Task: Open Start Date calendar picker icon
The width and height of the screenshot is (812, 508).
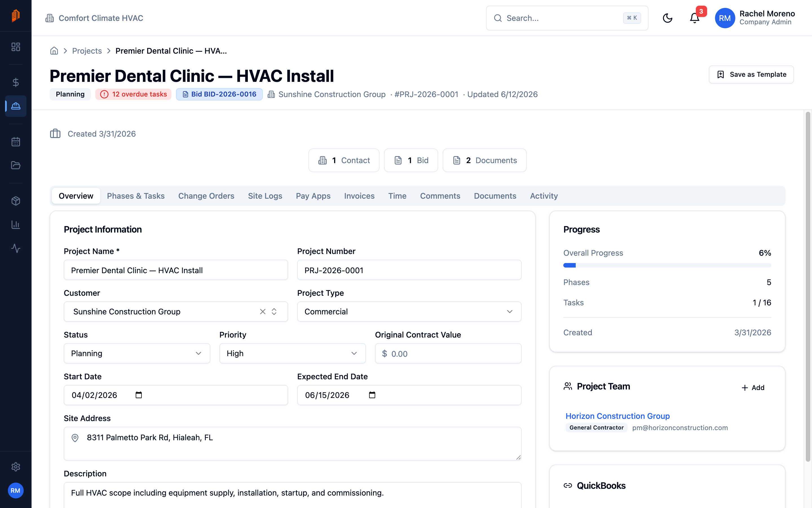Action: click(x=139, y=395)
